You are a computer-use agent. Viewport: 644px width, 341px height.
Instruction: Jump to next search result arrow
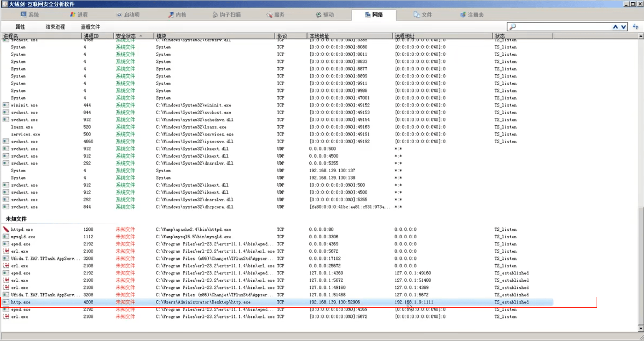pyautogui.click(x=623, y=27)
